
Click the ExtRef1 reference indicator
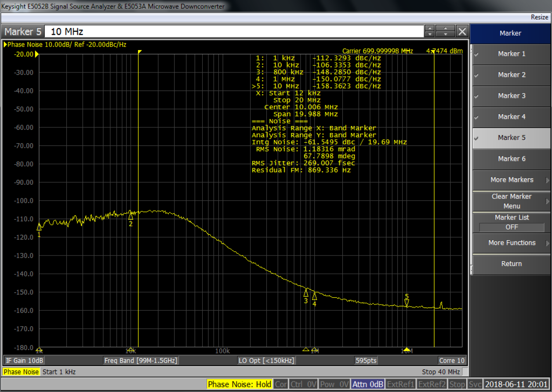click(400, 384)
